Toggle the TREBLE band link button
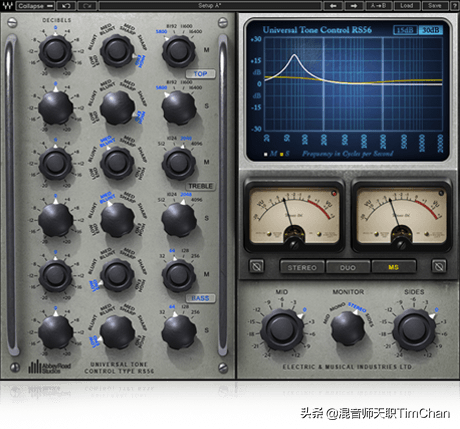460x429 pixels. coord(200,186)
